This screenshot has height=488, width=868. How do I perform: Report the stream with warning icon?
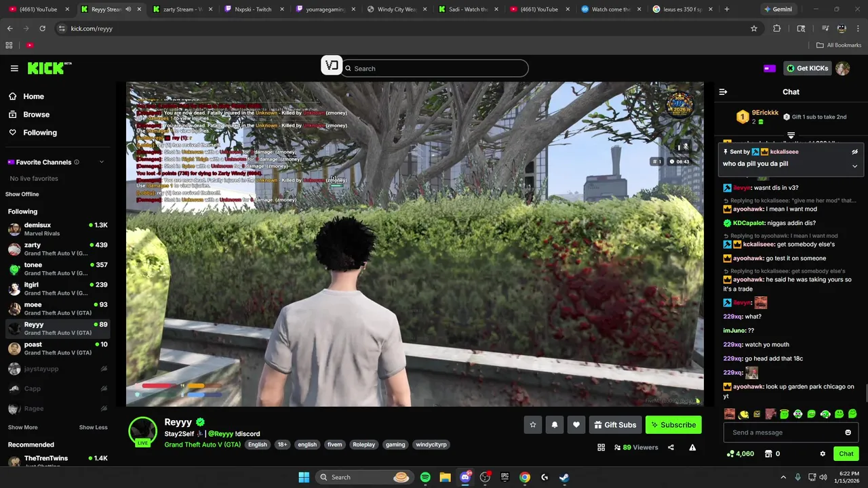tap(692, 447)
